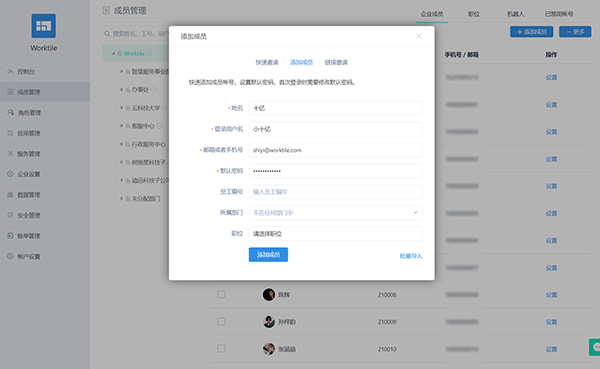Click the search magnifier icon in member search

(107, 34)
